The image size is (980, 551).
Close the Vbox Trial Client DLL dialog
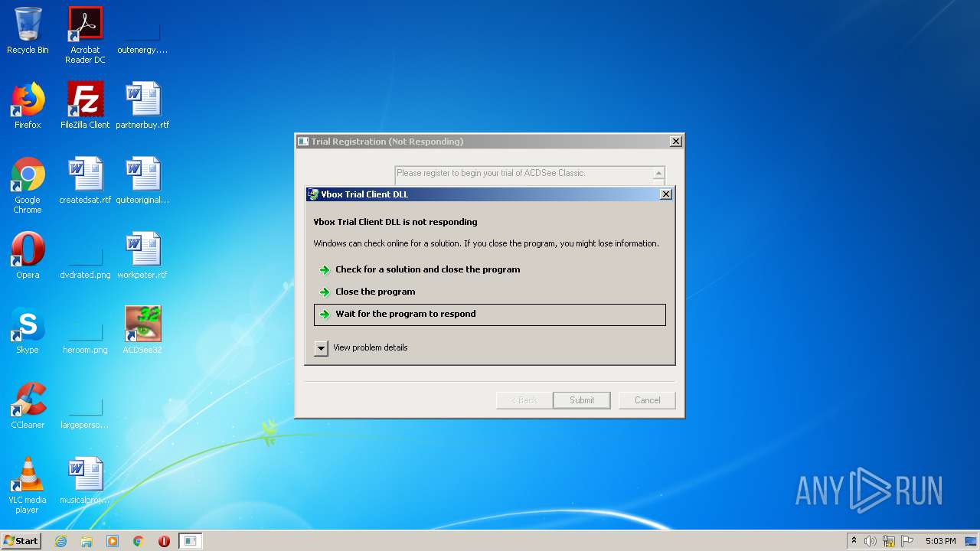(666, 194)
